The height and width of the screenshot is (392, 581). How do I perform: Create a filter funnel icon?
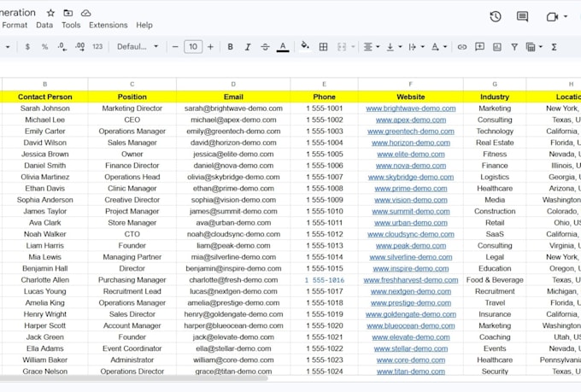[x=514, y=47]
